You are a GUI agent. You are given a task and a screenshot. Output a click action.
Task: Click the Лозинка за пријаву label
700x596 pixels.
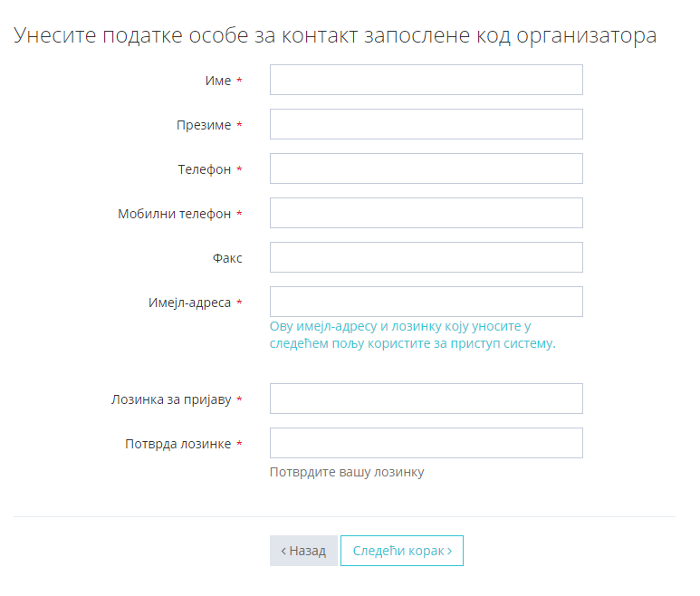(171, 399)
